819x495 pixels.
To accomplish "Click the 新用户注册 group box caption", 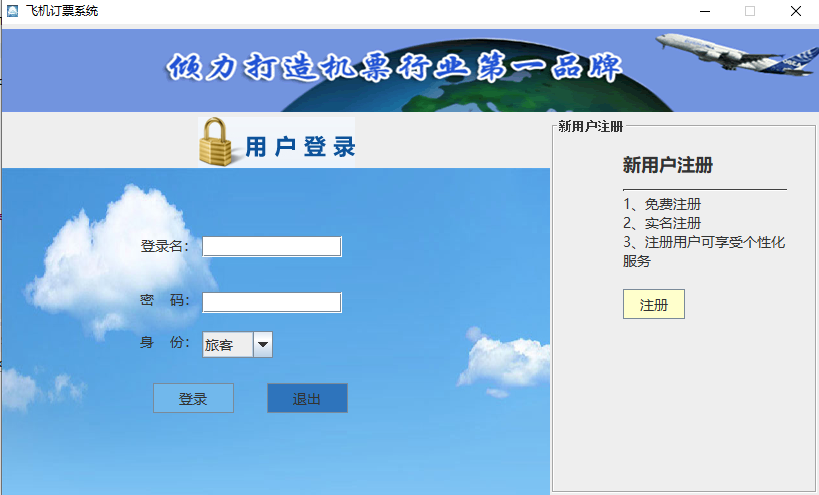I will point(590,126).
